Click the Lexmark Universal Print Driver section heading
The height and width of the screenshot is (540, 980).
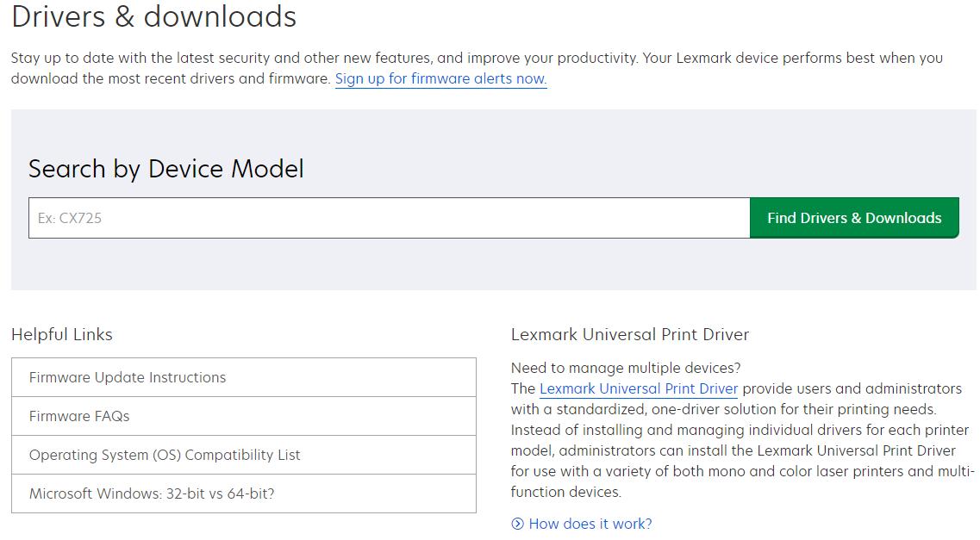[x=630, y=335]
